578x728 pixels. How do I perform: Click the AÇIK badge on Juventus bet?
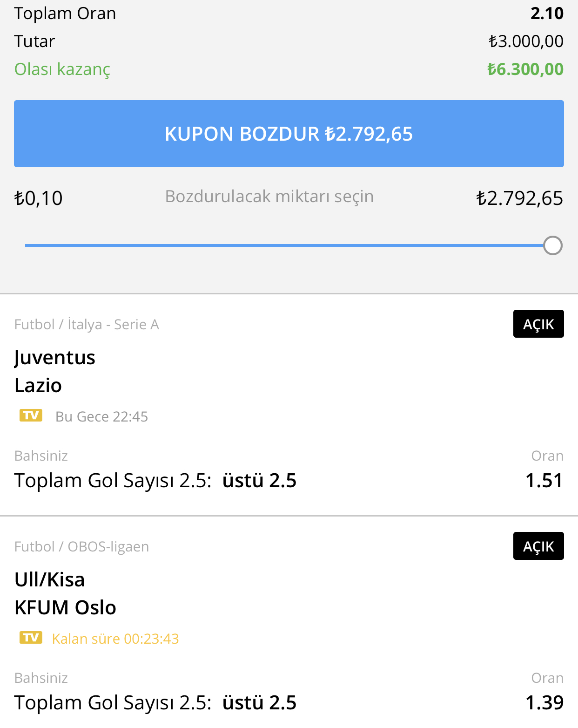[538, 324]
